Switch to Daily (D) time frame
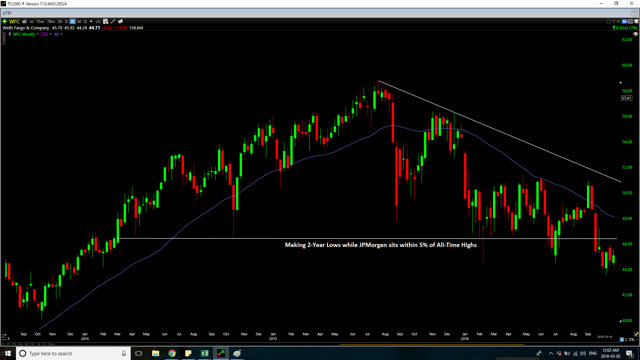This screenshot has width=640, height=360. click(x=66, y=21)
